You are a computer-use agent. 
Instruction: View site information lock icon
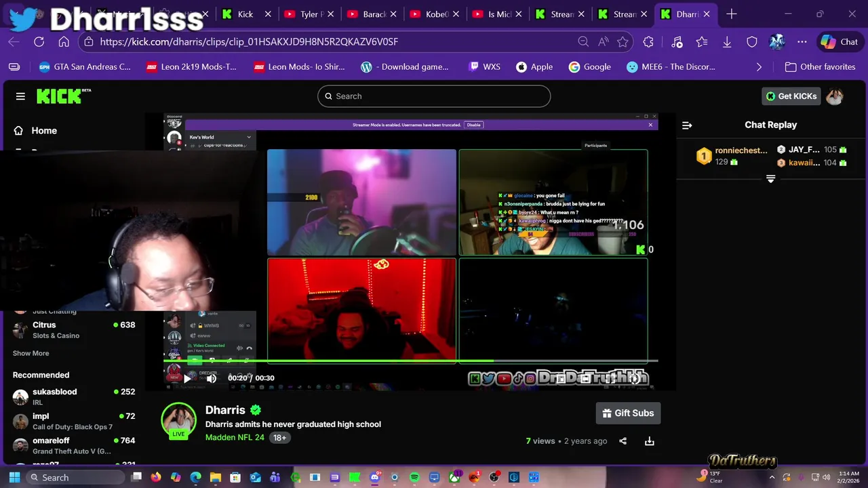point(89,42)
